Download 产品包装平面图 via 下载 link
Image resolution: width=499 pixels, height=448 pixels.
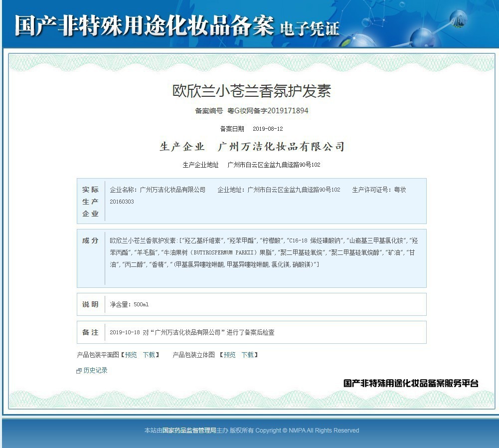tap(149, 355)
